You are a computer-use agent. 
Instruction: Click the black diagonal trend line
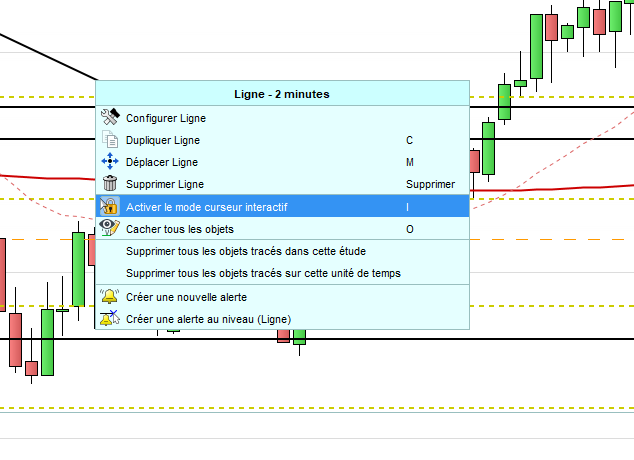click(x=49, y=57)
